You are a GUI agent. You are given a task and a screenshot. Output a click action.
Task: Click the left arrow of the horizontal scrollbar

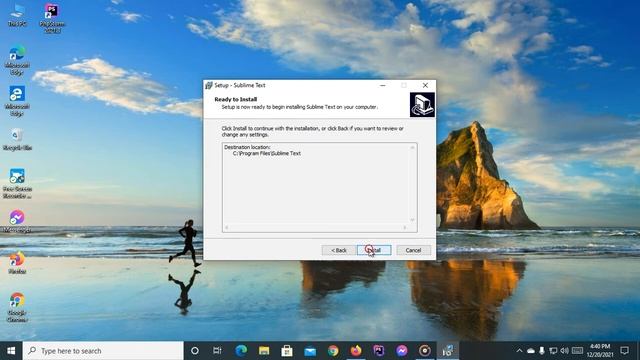[x=227, y=228]
